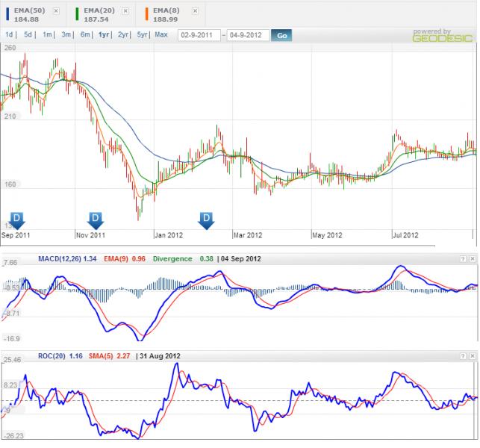
Task: Remove the EMA(20) indicator with its X
Action: [x=125, y=11]
